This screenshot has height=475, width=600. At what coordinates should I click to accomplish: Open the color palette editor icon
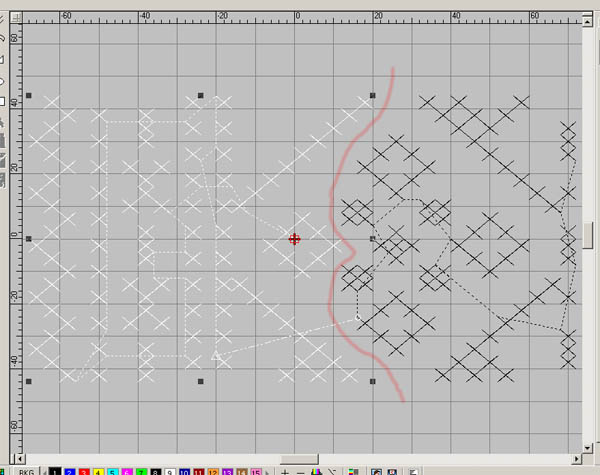pyautogui.click(x=354, y=472)
